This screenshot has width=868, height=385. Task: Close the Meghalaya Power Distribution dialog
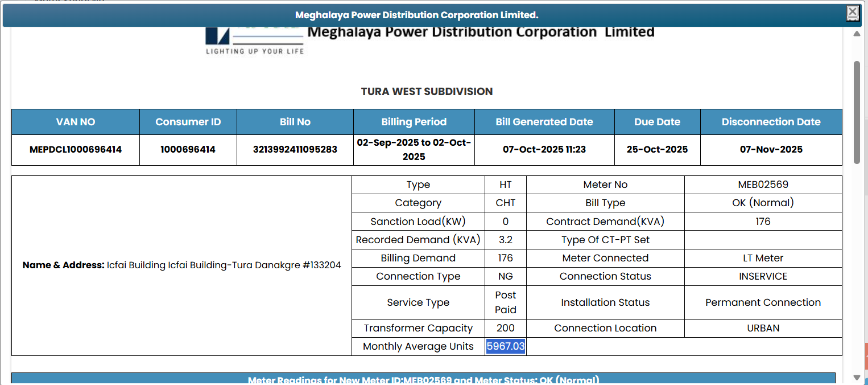coord(852,13)
